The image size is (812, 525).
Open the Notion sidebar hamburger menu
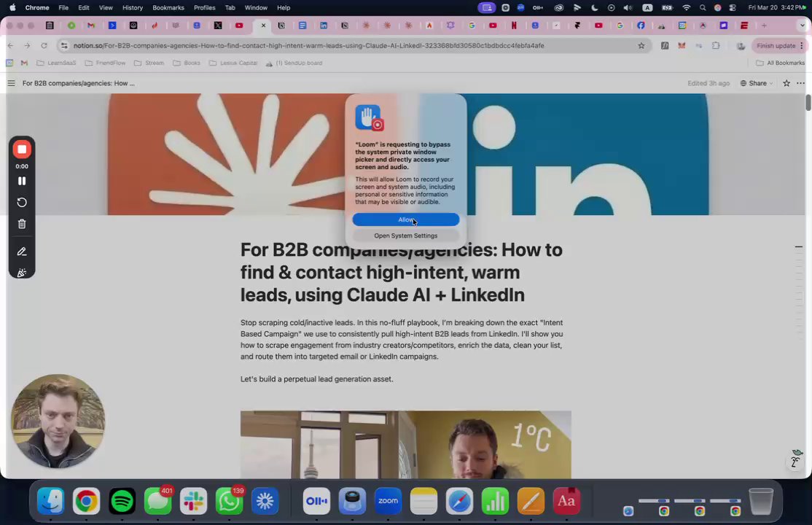11,83
